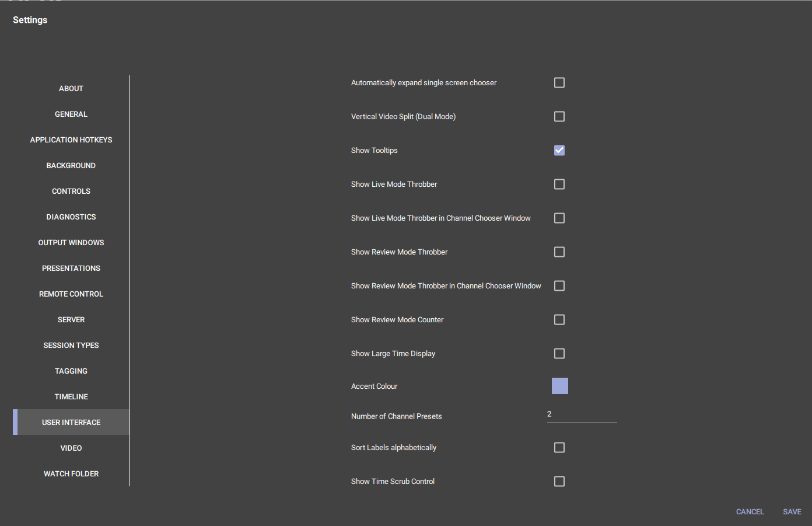Image resolution: width=812 pixels, height=526 pixels.
Task: Open Diagnostics settings
Action: pyautogui.click(x=71, y=217)
